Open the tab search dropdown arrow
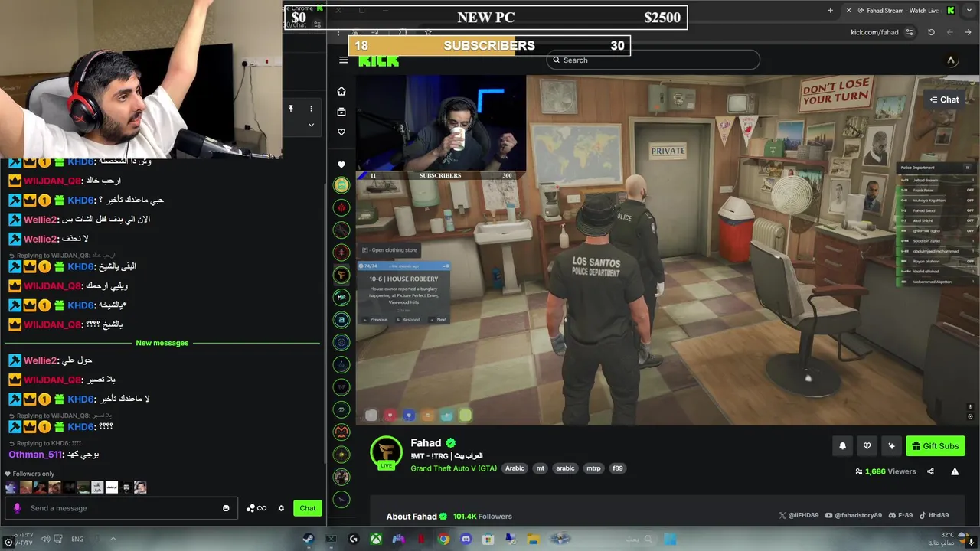Screen dimensions: 980x551 [x=970, y=10]
